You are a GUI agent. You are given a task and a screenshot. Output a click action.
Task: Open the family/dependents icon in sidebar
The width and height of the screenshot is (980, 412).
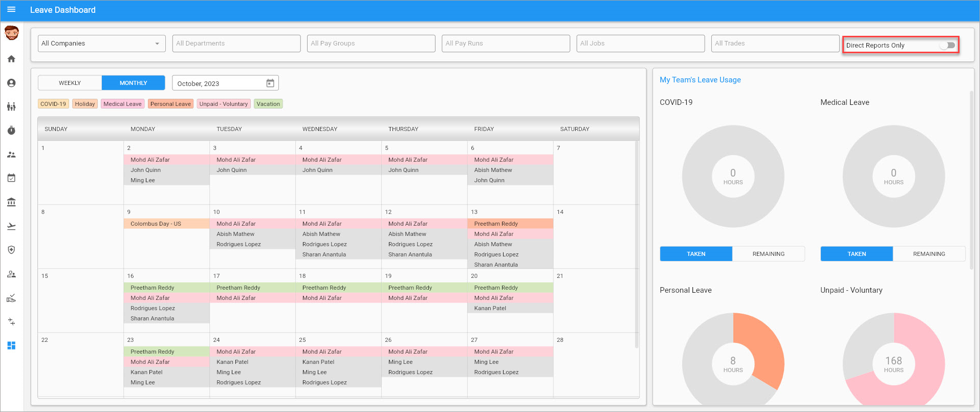tap(11, 106)
